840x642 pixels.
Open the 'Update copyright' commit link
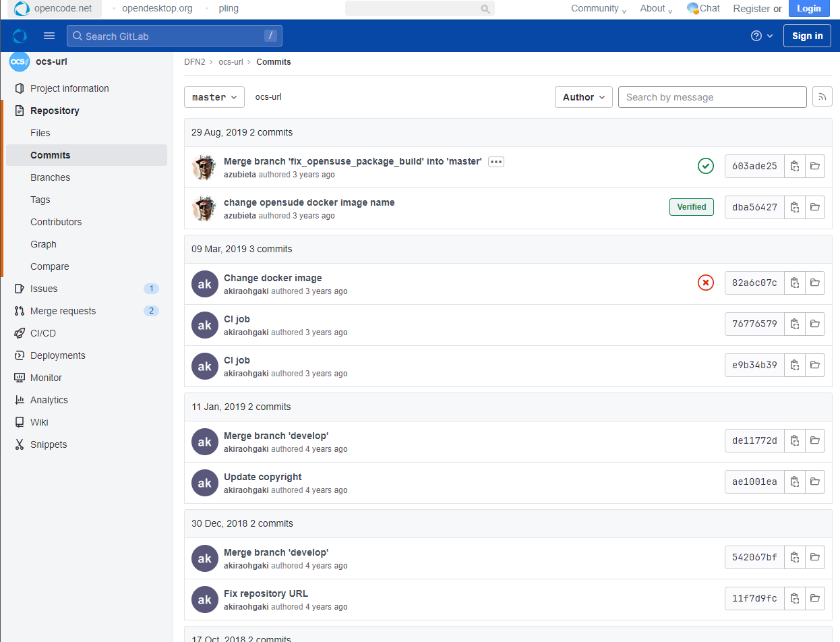[x=262, y=477]
